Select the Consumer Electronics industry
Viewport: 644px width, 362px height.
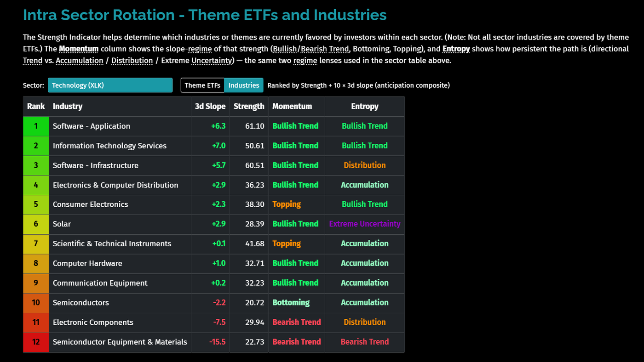[214, 204]
